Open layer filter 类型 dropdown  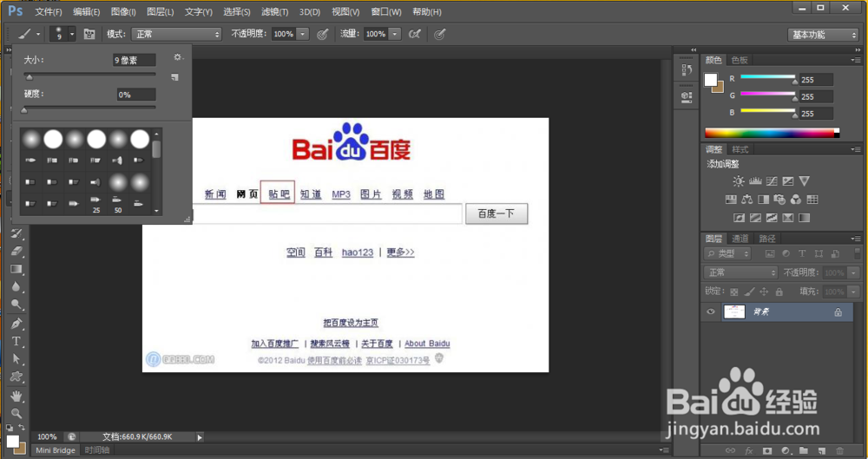click(727, 254)
